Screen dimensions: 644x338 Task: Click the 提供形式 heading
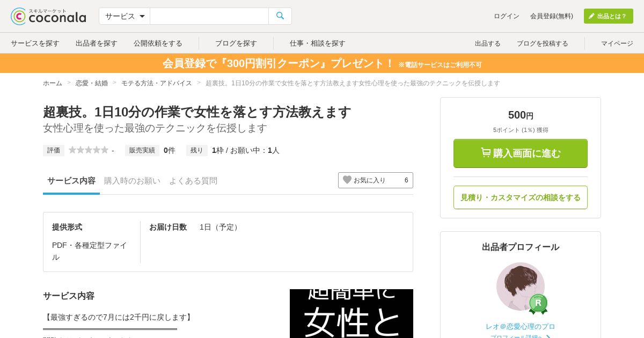point(67,227)
